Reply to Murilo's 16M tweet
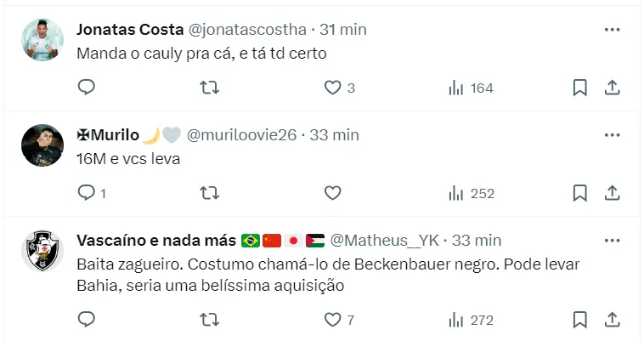This screenshot has width=644, height=341. [86, 193]
